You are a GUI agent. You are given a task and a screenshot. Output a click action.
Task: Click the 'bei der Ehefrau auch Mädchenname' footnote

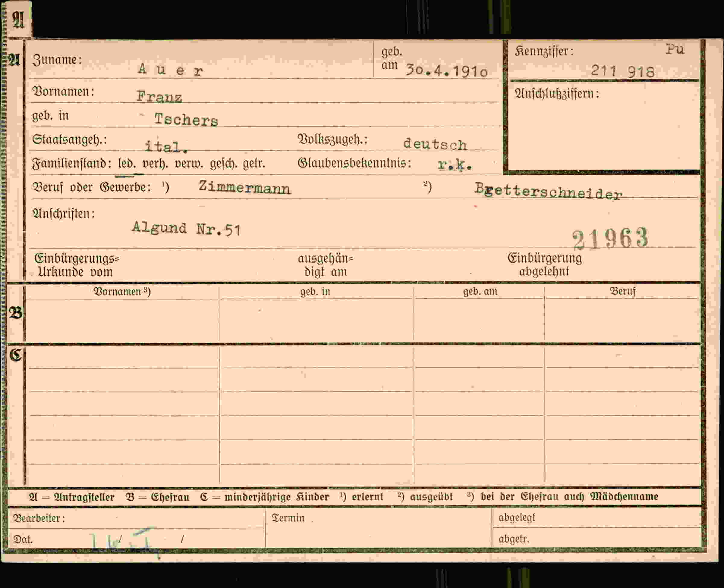[569, 496]
